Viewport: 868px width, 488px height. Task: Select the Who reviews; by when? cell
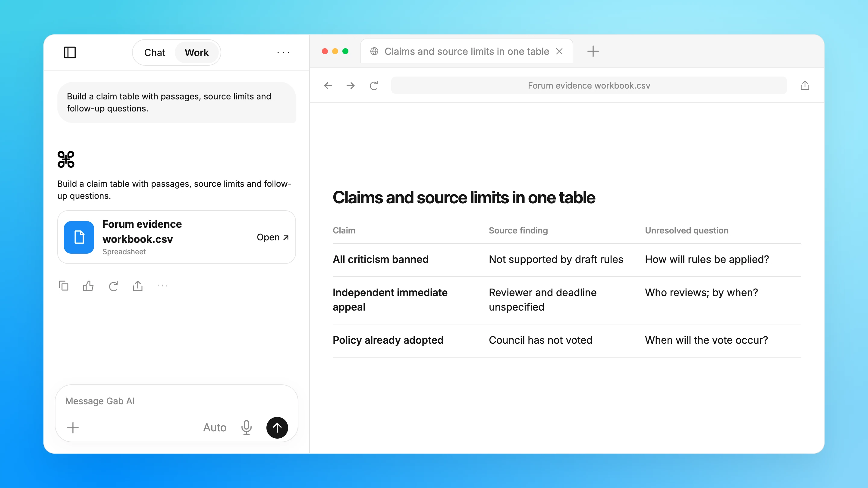pos(701,292)
